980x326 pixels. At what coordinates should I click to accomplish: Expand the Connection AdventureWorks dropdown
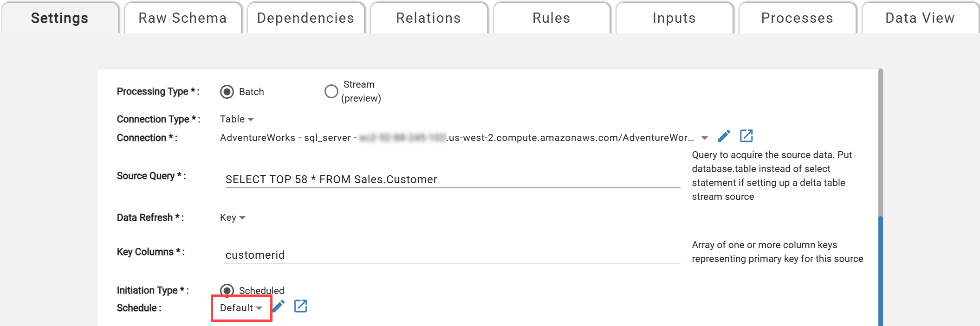(x=704, y=138)
